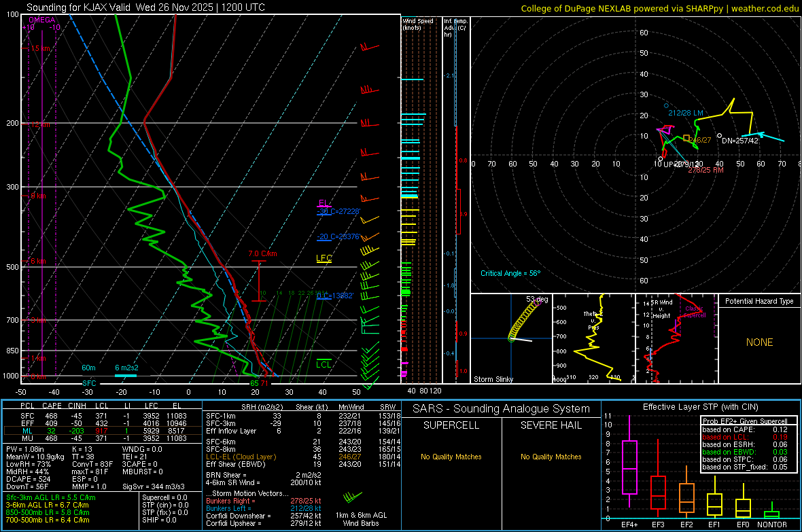Click the 700-500mb LR = 6.4 C/km line

click(x=48, y=520)
